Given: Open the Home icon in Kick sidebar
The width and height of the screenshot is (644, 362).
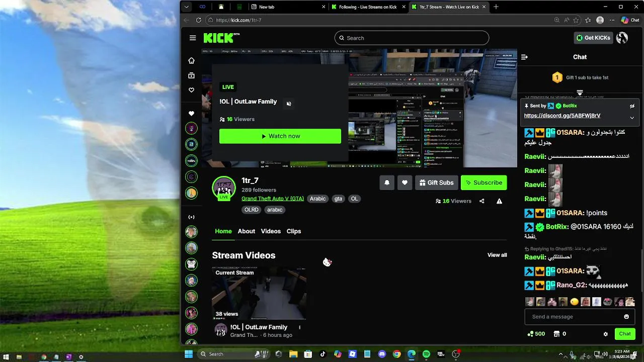Looking at the screenshot, I should pyautogui.click(x=191, y=60).
